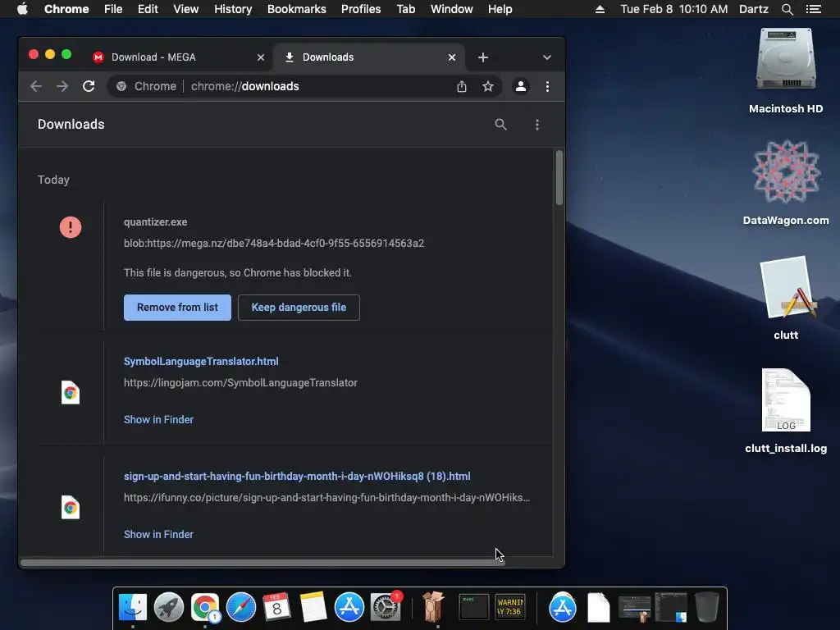Open Spotlight search in the menu bar

[x=787, y=9]
